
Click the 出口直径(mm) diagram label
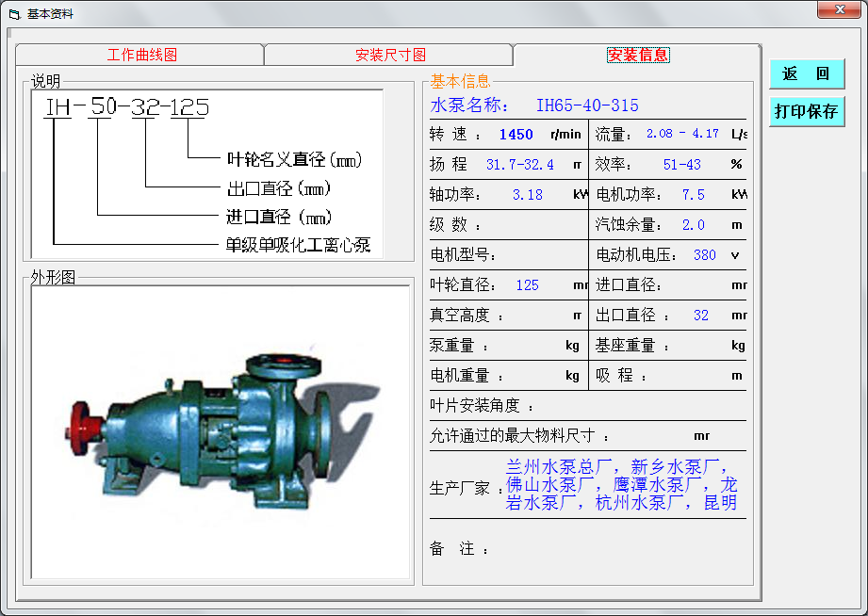pos(278,188)
